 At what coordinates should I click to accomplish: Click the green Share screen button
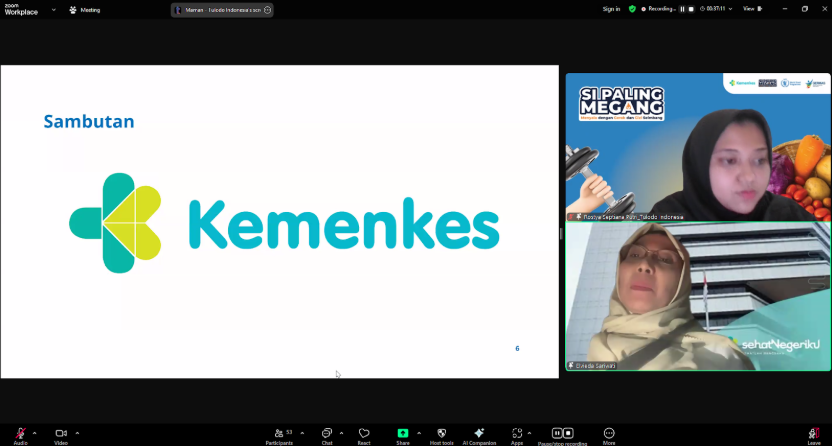403,433
